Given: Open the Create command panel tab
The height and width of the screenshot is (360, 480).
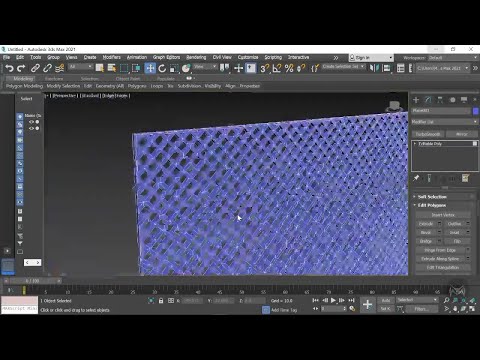Looking at the screenshot, I should [416, 100].
